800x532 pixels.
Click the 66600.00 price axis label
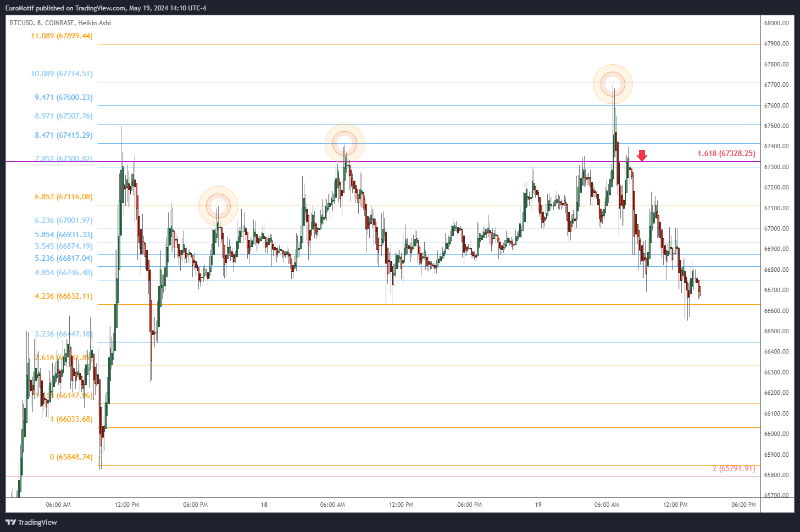pos(776,311)
